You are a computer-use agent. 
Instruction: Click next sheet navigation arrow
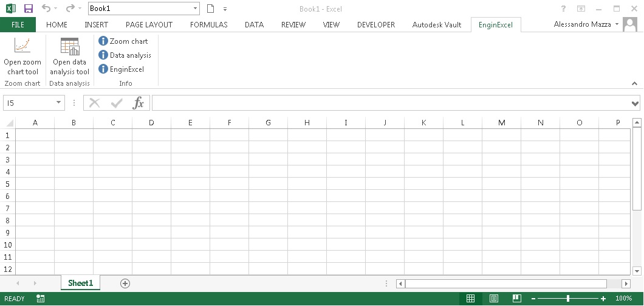click(x=35, y=283)
